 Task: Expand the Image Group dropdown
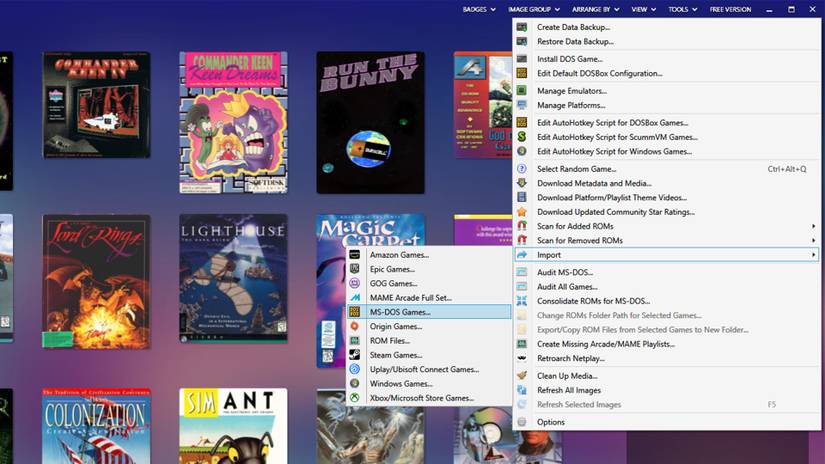pos(534,9)
